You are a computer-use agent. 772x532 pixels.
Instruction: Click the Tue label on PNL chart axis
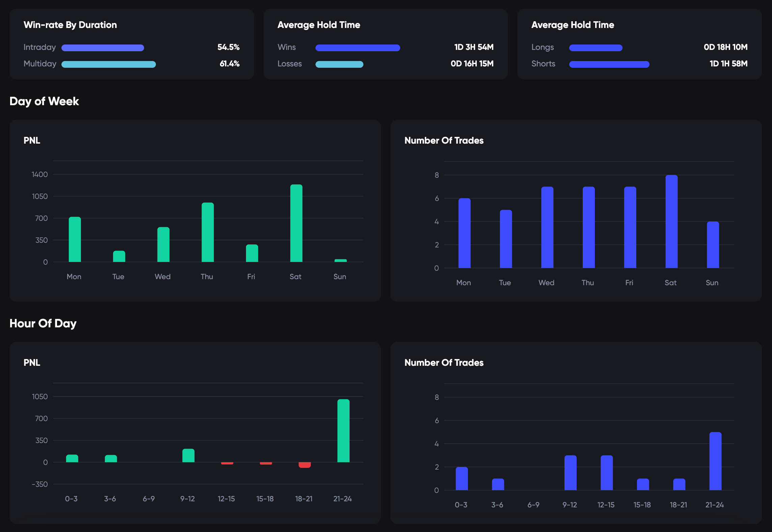click(x=118, y=276)
